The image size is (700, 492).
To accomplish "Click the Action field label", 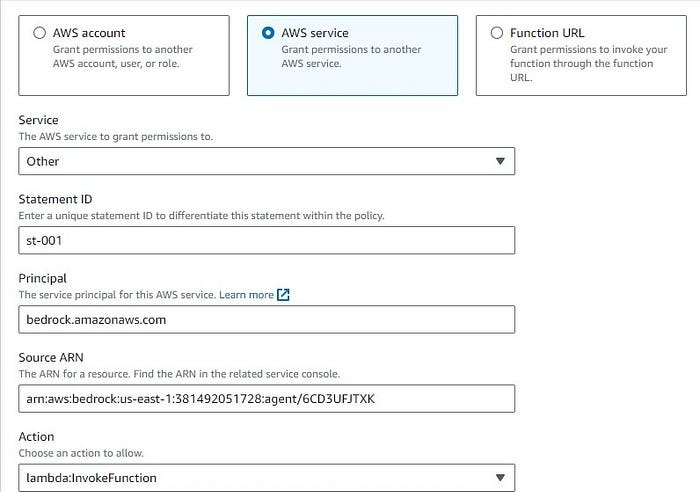I will coord(36,437).
